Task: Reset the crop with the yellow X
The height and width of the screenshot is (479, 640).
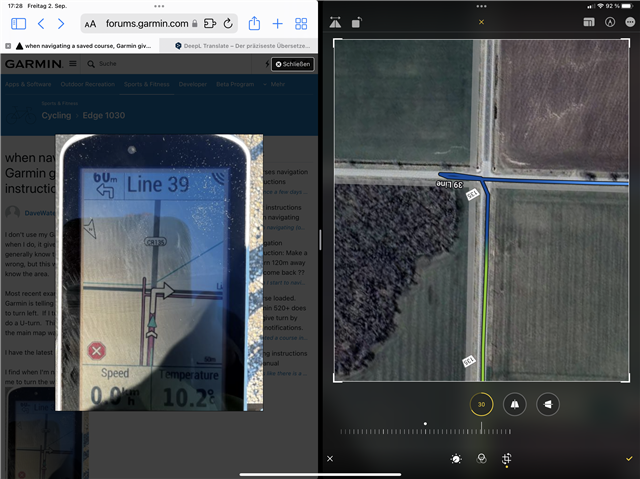Action: click(482, 22)
